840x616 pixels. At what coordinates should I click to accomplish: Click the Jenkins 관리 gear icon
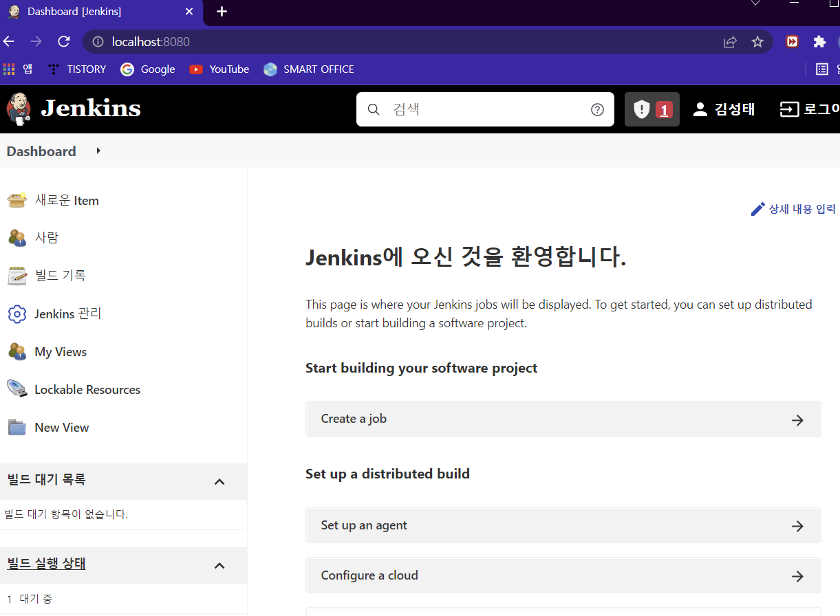(17, 314)
